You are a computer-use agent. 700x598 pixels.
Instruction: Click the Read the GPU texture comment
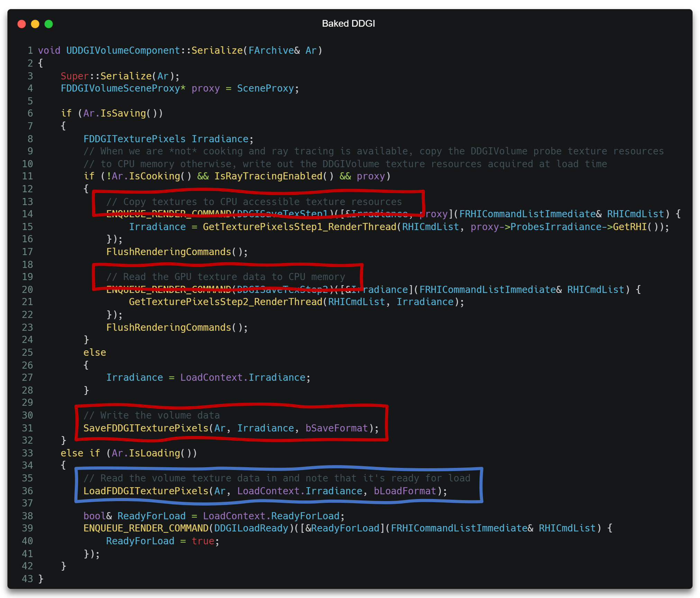click(x=225, y=277)
